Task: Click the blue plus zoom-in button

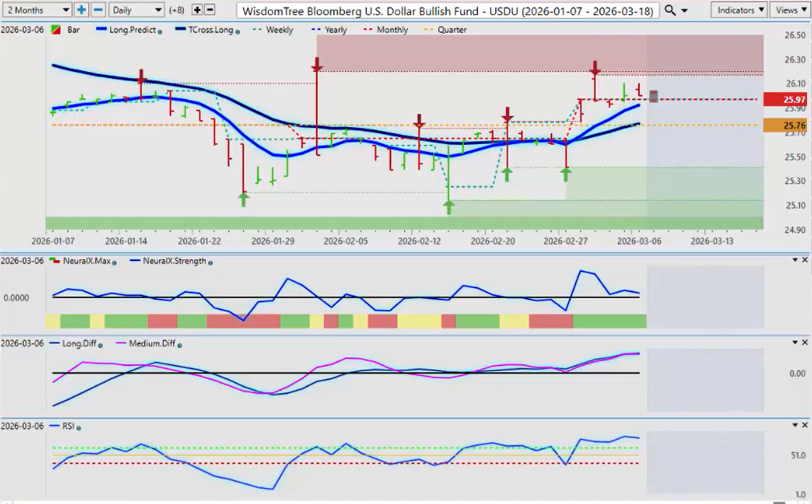Action: click(81, 10)
